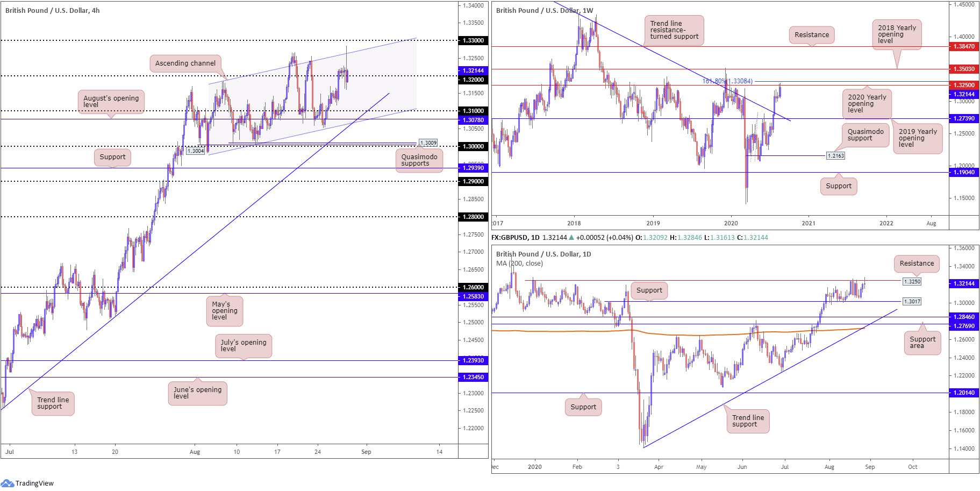Select the 4h chart title text

[52, 10]
